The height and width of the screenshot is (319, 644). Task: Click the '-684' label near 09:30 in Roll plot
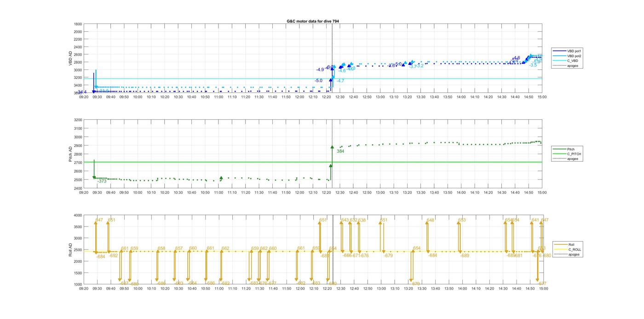101,256
